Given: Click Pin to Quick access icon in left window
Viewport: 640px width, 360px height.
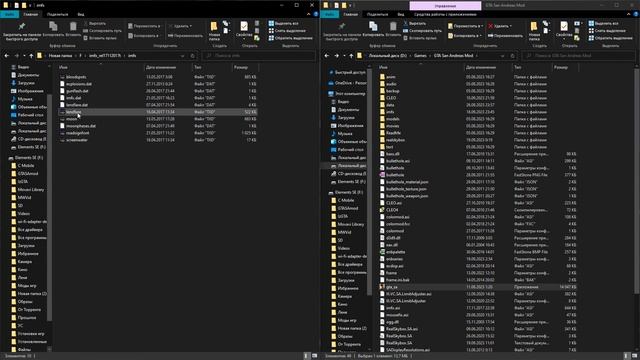Looking at the screenshot, I should coord(22,27).
